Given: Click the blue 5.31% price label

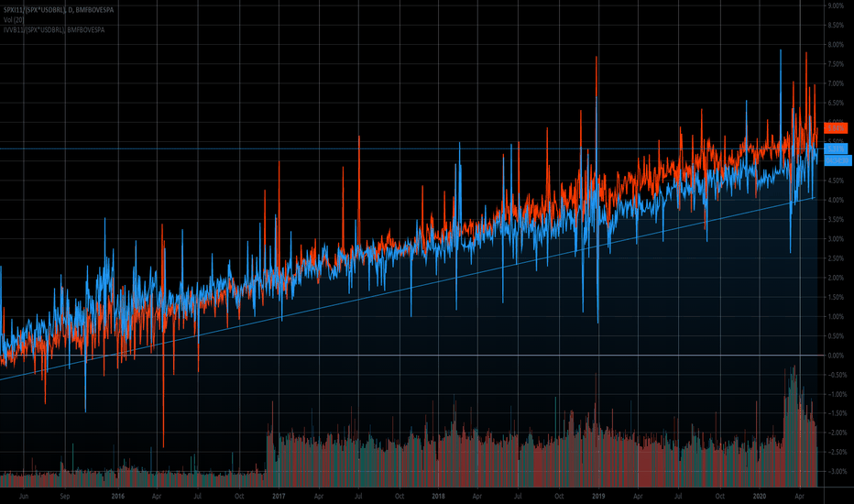Looking at the screenshot, I should 836,148.
